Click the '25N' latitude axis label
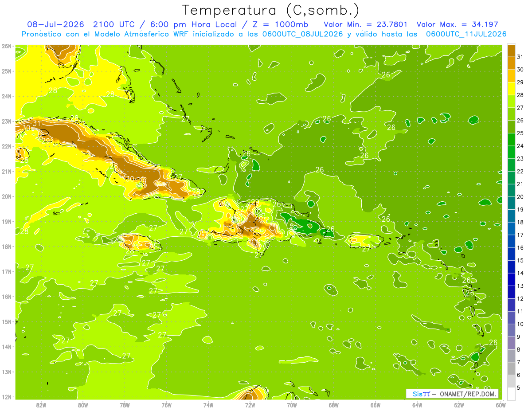This screenshot has width=532, height=411. (7, 71)
